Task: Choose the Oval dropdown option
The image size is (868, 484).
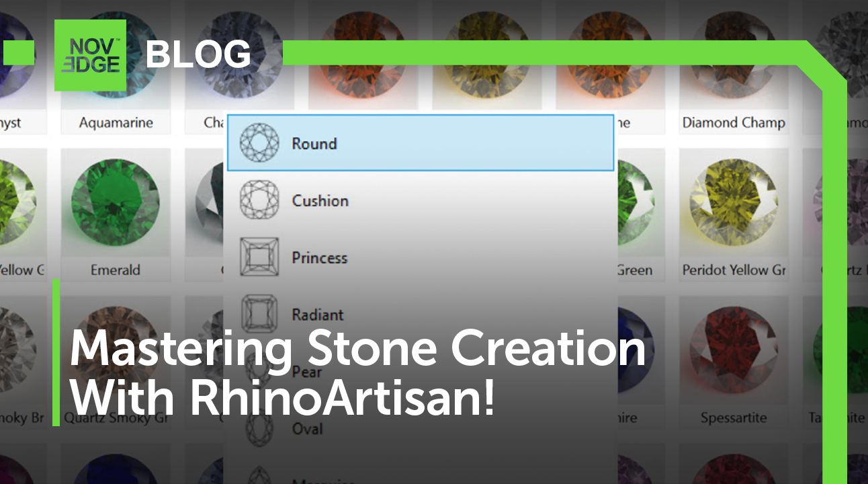Action: [307, 428]
